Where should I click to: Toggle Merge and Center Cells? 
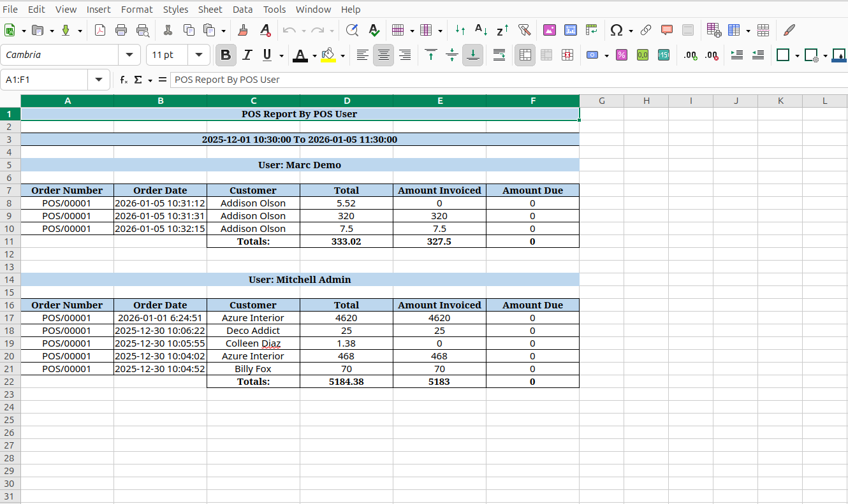[525, 55]
